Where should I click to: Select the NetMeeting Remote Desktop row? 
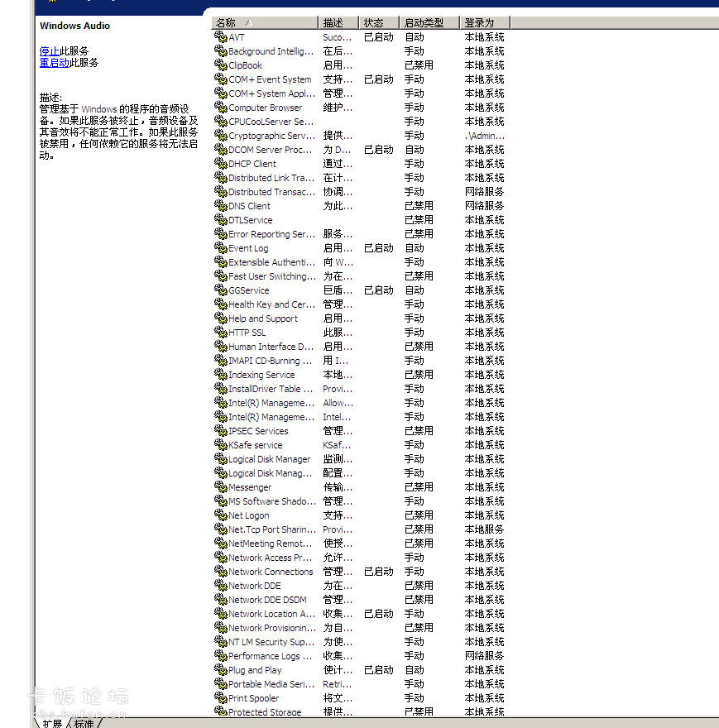click(x=359, y=544)
